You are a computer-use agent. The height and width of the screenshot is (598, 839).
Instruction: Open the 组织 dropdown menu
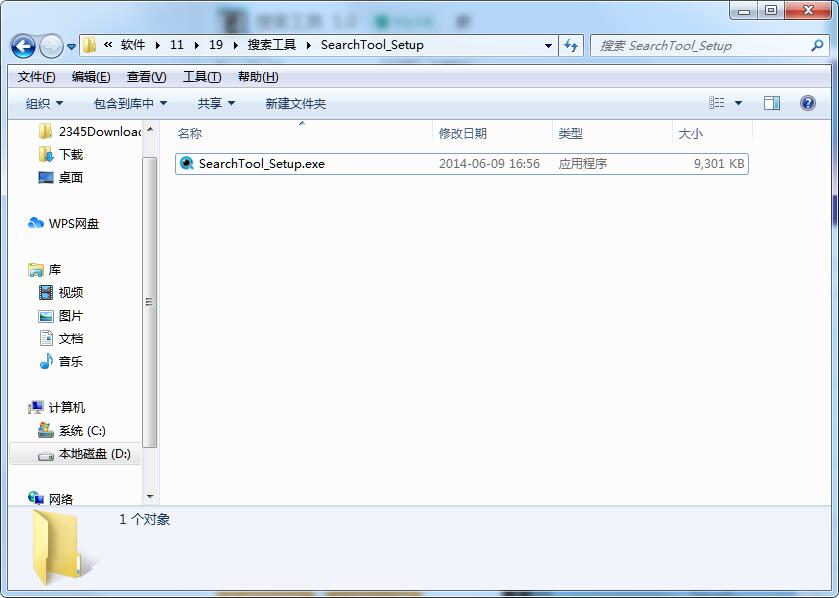(x=38, y=103)
